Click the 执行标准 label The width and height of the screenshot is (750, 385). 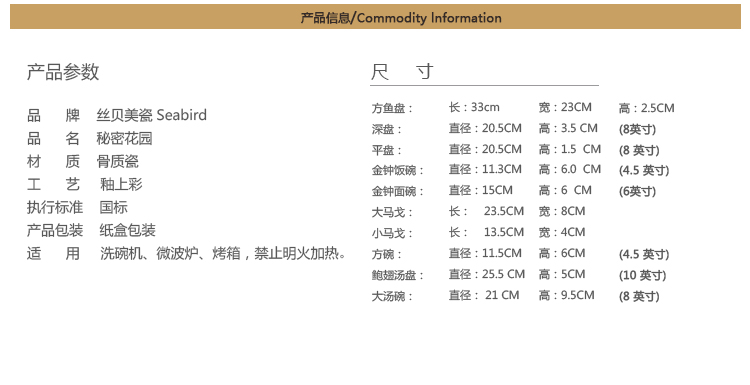point(55,207)
